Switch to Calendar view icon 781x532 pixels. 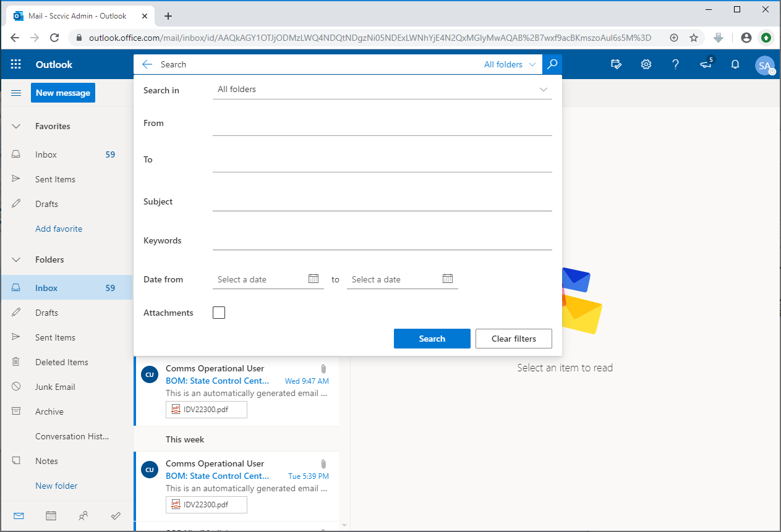point(51,515)
